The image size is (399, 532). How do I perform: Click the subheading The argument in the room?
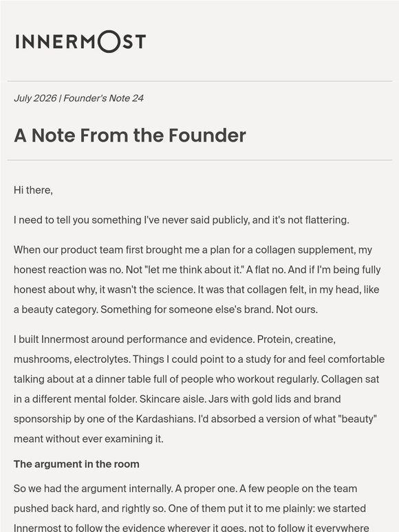click(76, 464)
